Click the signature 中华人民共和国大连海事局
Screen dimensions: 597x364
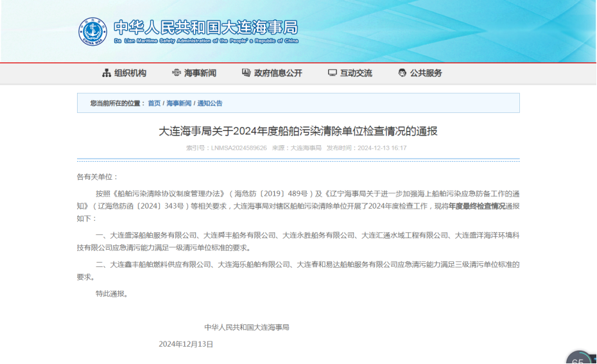point(247,327)
